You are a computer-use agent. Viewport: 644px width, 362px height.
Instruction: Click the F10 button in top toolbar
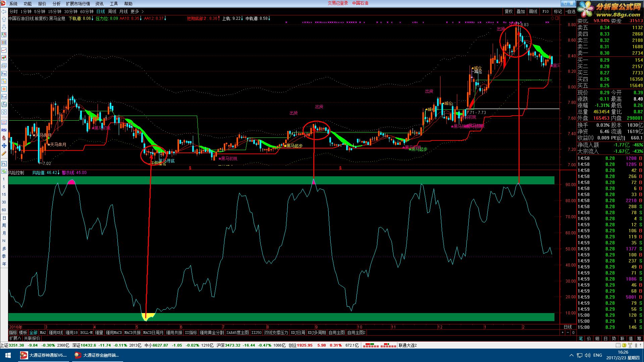[x=545, y=11]
